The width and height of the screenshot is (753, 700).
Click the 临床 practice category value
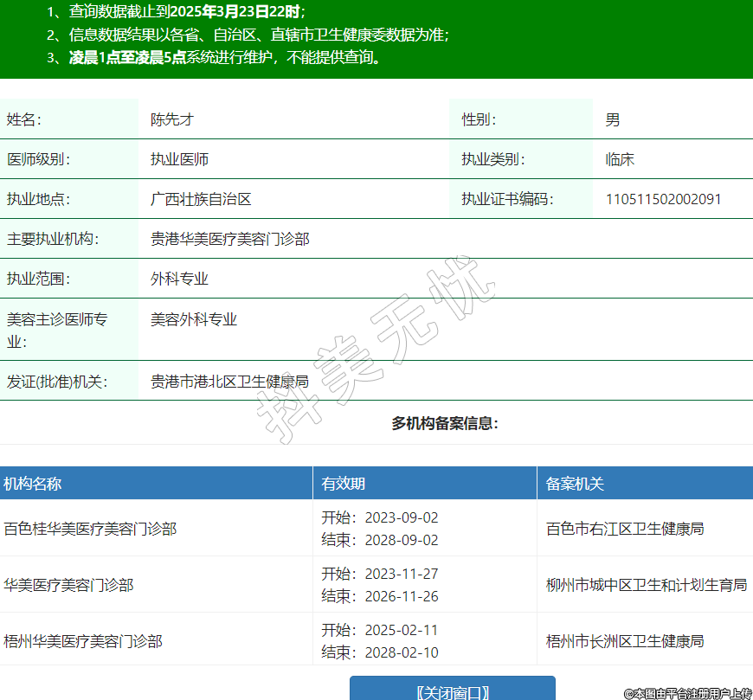point(620,159)
